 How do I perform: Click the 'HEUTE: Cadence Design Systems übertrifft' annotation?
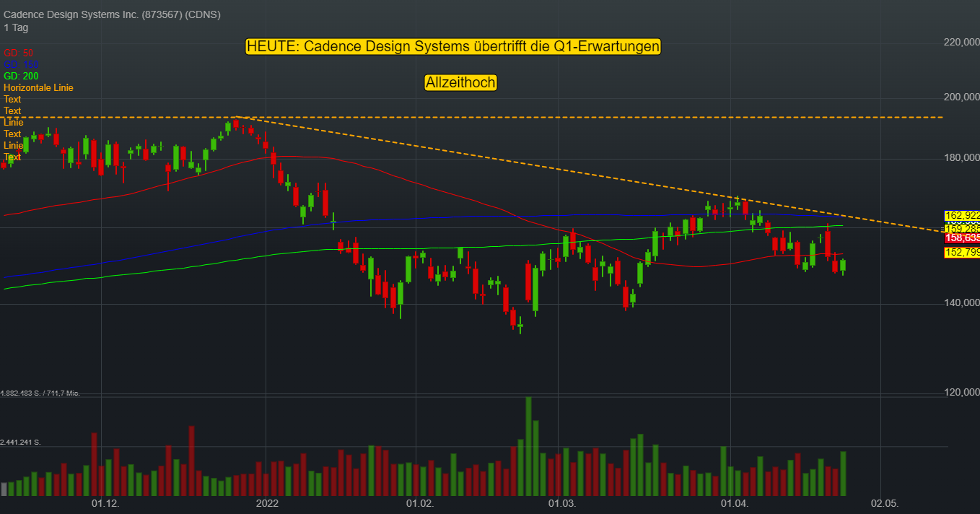(x=453, y=46)
